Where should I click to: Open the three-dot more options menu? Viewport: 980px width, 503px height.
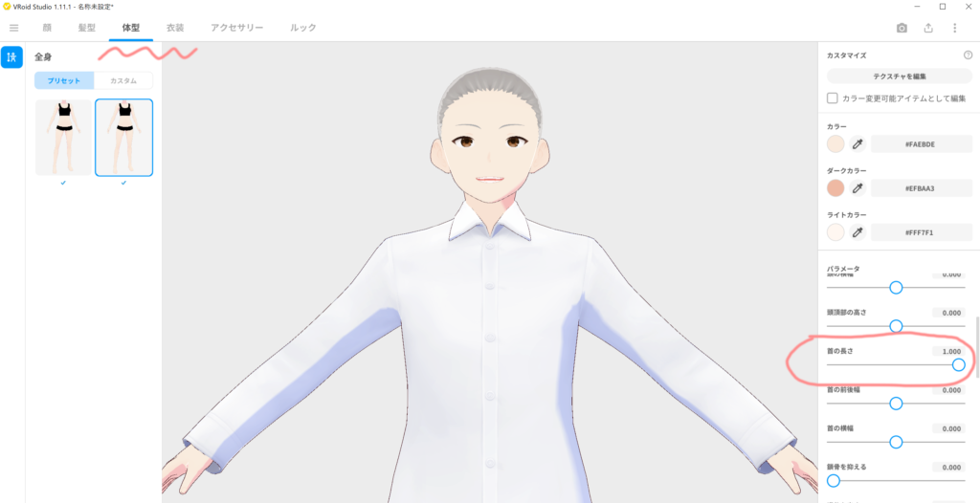tap(954, 29)
